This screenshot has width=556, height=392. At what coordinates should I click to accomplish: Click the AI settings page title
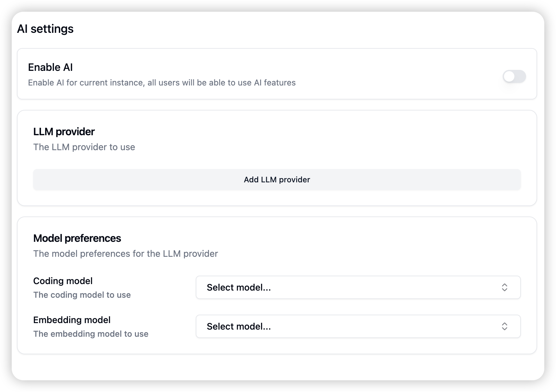point(45,29)
